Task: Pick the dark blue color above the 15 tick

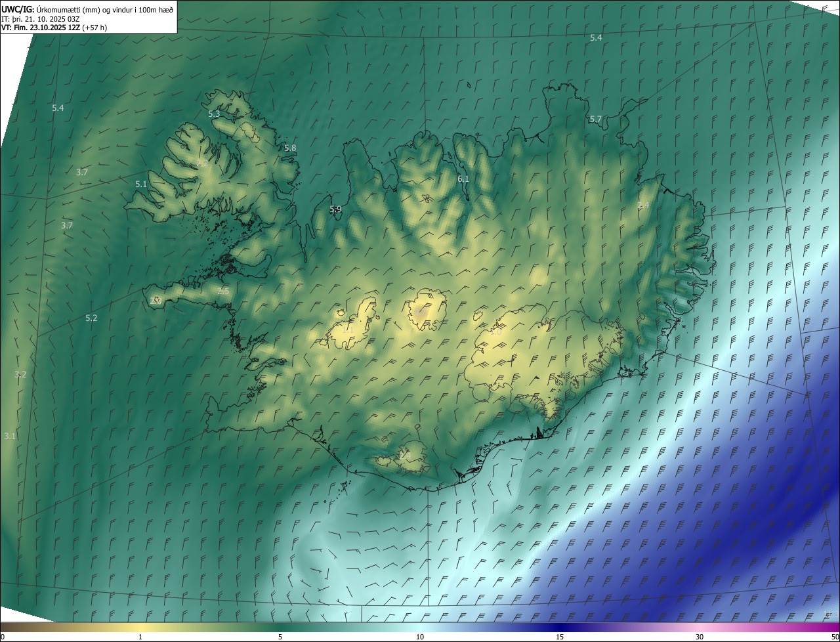Action: [x=560, y=627]
